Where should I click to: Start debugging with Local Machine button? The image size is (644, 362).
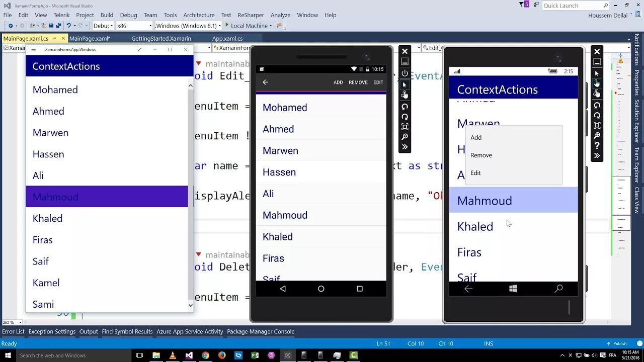pos(246,26)
